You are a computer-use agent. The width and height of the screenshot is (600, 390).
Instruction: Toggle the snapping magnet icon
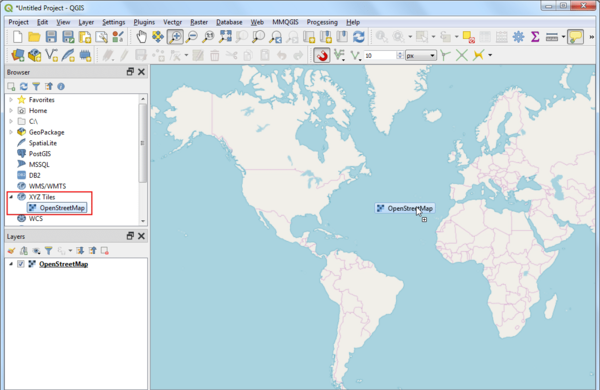(322, 55)
